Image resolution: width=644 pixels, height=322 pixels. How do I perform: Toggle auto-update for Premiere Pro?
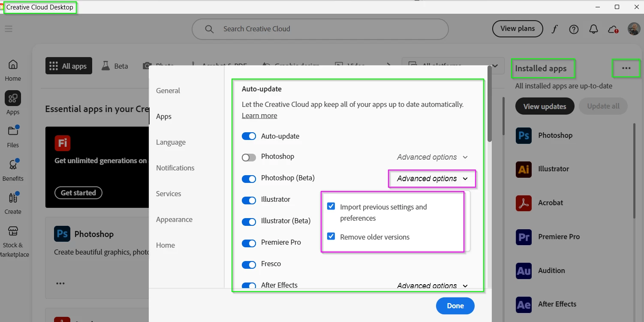[x=249, y=243]
